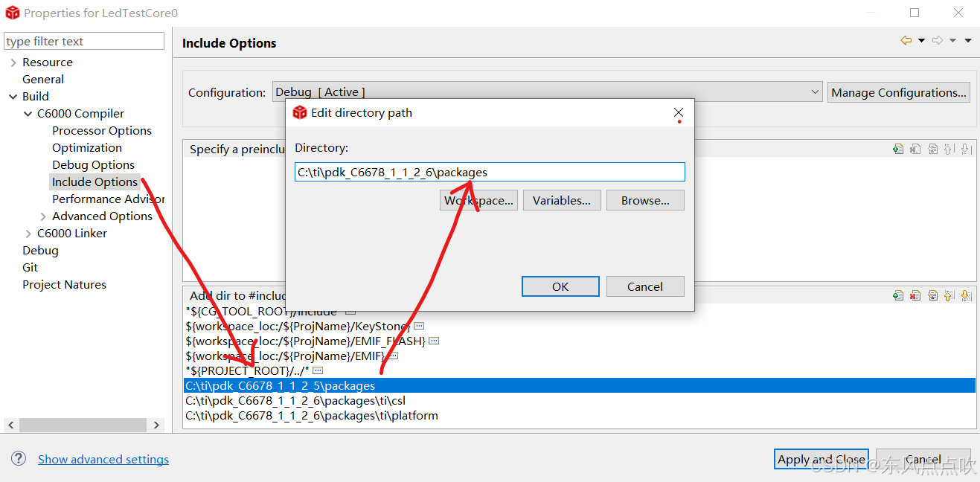Screen dimensions: 980x482
Task: Click the tree panel horizontal scrollbar thumb
Action: click(83, 425)
